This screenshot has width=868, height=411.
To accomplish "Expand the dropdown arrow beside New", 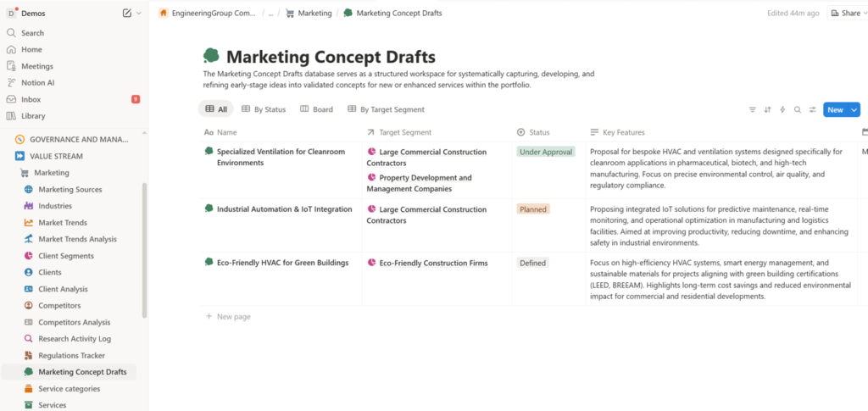I will tap(854, 109).
